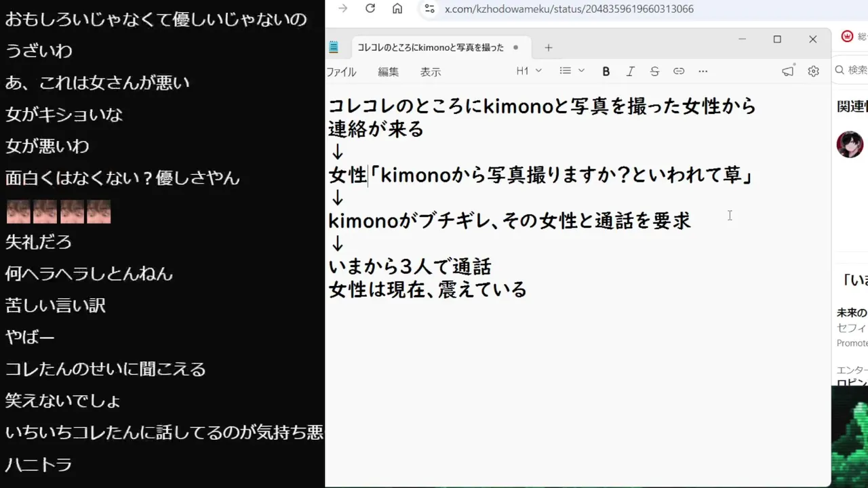Click the profile avatar on X sidebar
868x488 pixels.
click(x=850, y=144)
